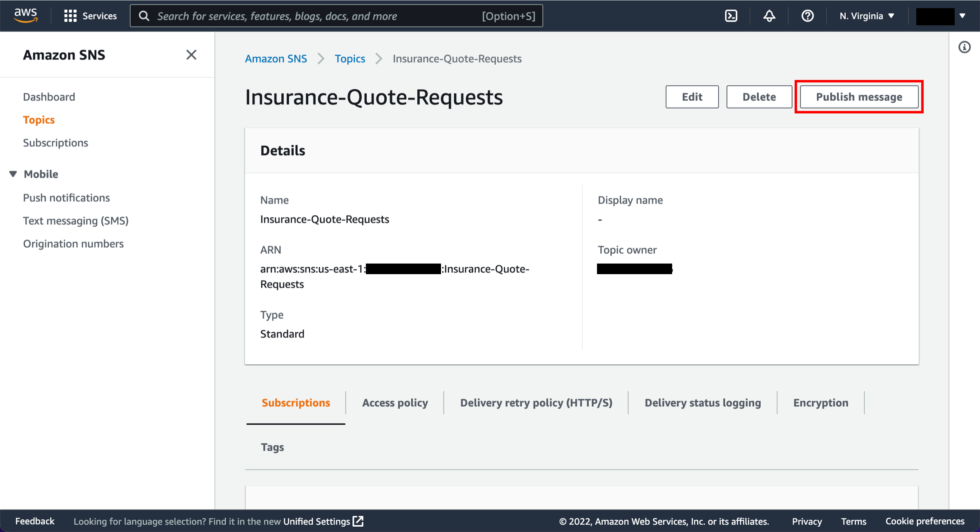Click the Publish message button

[859, 96]
